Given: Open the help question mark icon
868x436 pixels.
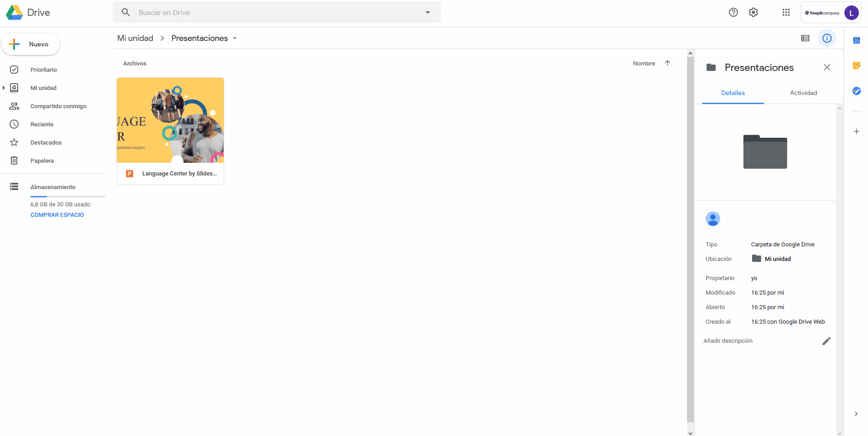Looking at the screenshot, I should [x=733, y=12].
